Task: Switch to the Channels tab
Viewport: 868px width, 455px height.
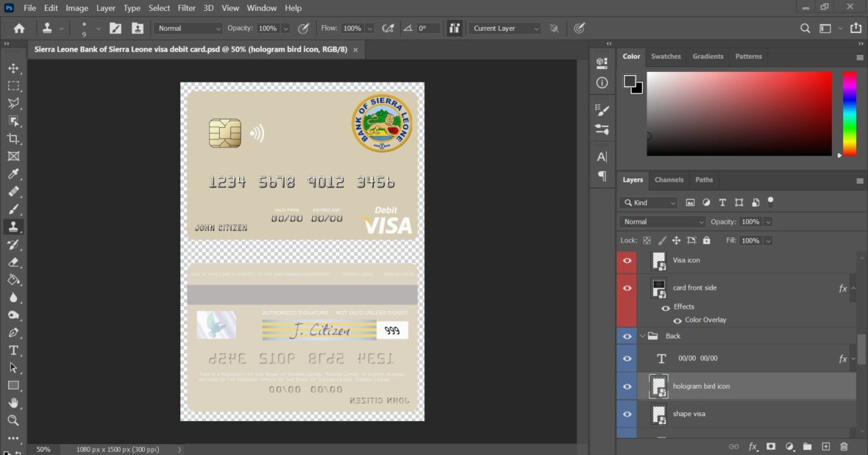Action: (x=669, y=179)
